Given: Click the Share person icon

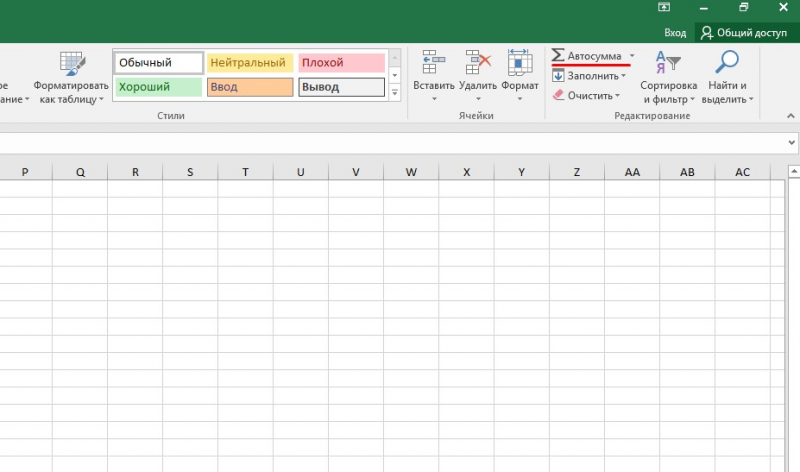Looking at the screenshot, I should (706, 33).
